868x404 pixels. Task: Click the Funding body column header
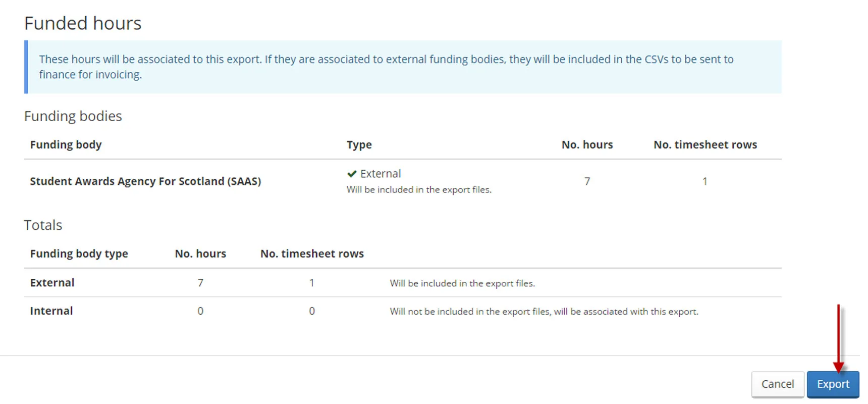66,144
